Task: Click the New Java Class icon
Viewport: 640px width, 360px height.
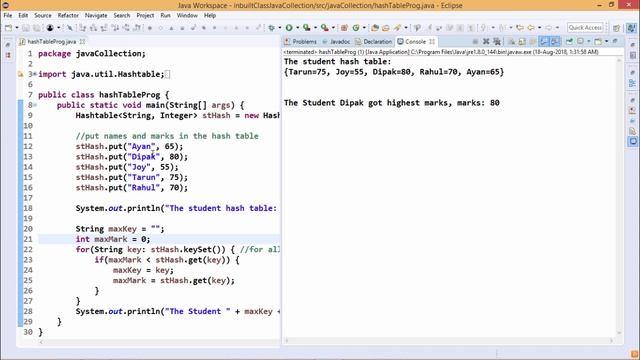Action: tap(356, 28)
